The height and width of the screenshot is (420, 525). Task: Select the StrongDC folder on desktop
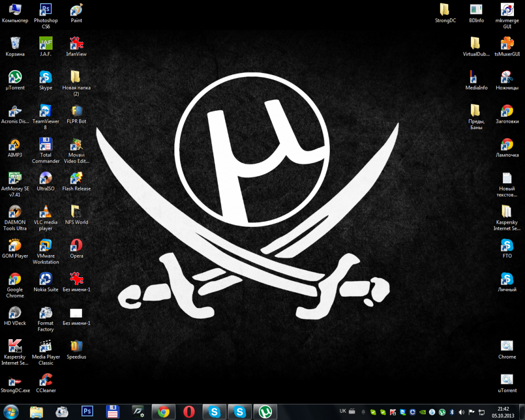(445, 10)
